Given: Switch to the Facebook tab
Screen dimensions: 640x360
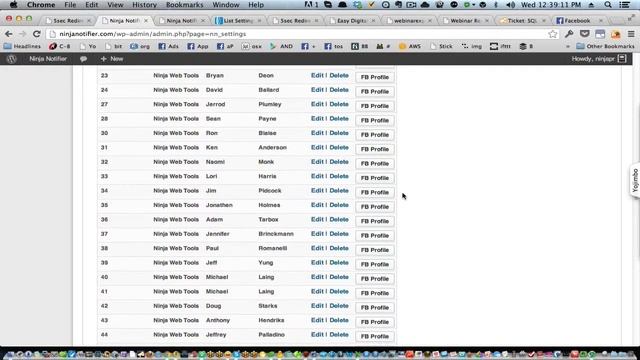Looking at the screenshot, I should click(x=578, y=20).
